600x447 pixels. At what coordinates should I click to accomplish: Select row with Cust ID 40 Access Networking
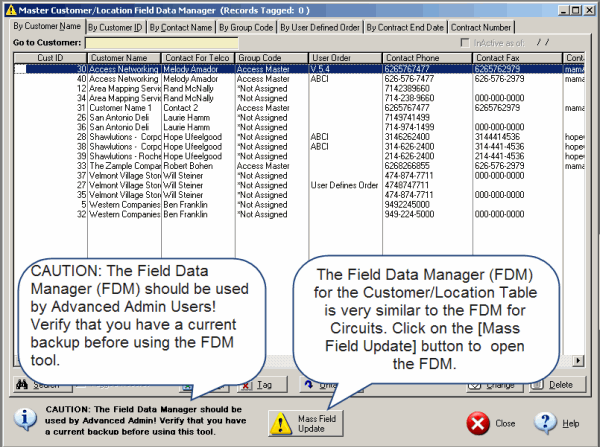[x=299, y=79]
